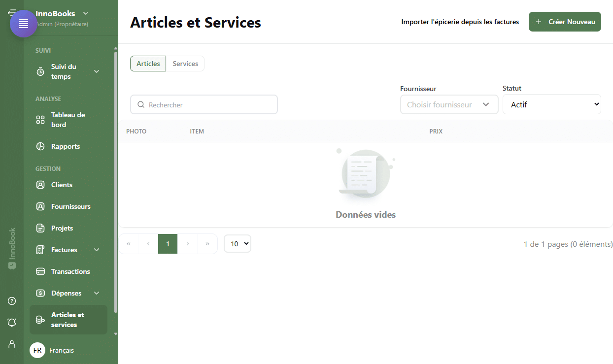This screenshot has height=364, width=613.
Task: Click into the Rechercher search field
Action: tap(204, 104)
